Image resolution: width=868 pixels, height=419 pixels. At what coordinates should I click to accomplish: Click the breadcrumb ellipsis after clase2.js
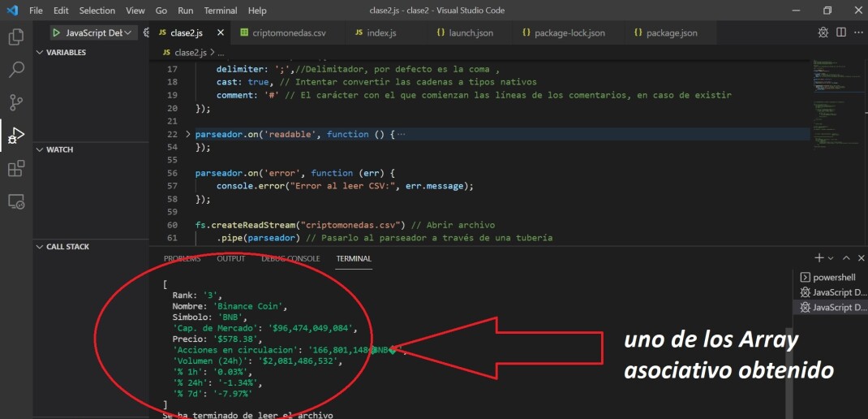click(x=220, y=53)
